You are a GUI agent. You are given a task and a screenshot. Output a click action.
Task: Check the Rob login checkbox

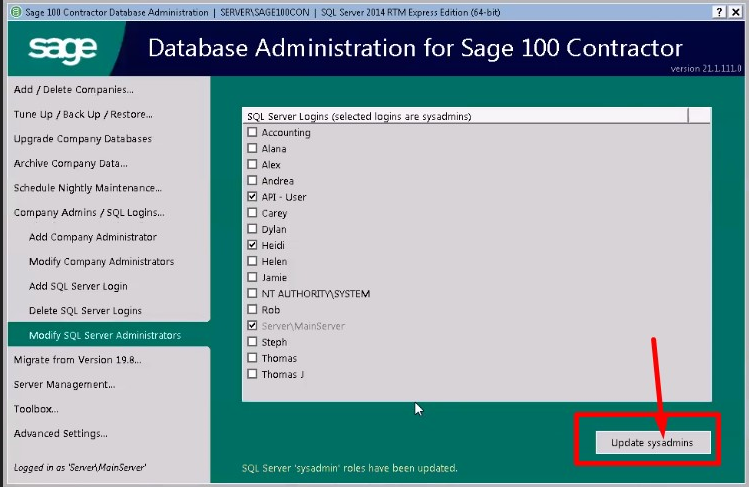click(x=252, y=309)
